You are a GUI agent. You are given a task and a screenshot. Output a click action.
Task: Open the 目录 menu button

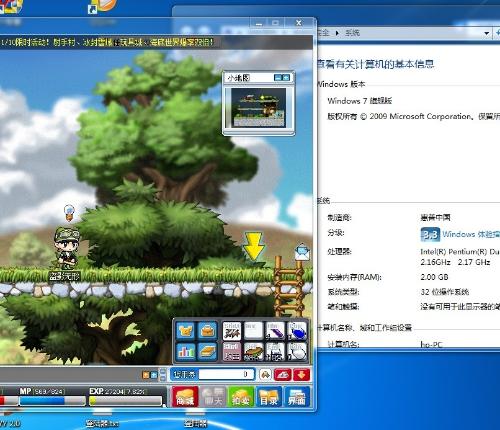[x=269, y=397]
